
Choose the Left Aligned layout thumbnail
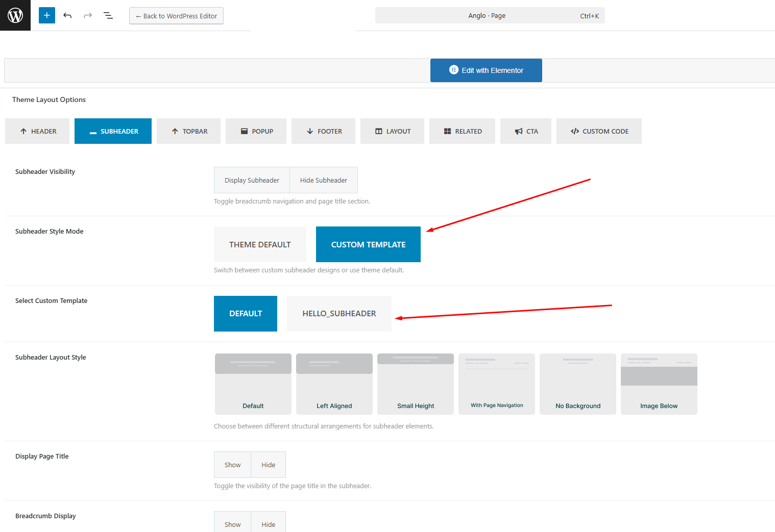(x=334, y=384)
